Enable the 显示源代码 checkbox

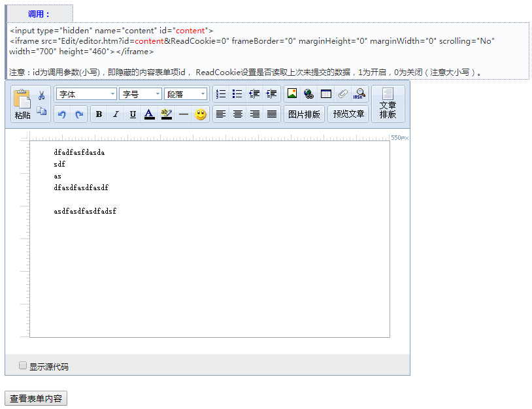[23, 365]
